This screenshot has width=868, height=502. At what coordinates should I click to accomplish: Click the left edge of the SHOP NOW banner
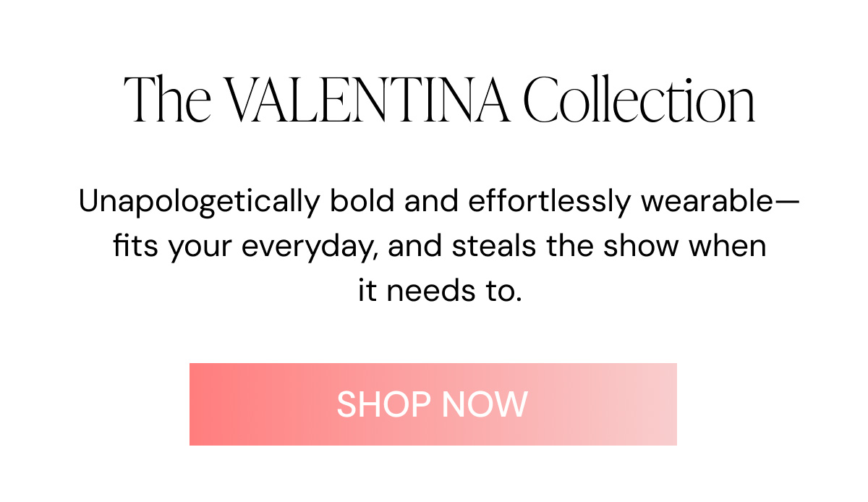pyautogui.click(x=195, y=404)
